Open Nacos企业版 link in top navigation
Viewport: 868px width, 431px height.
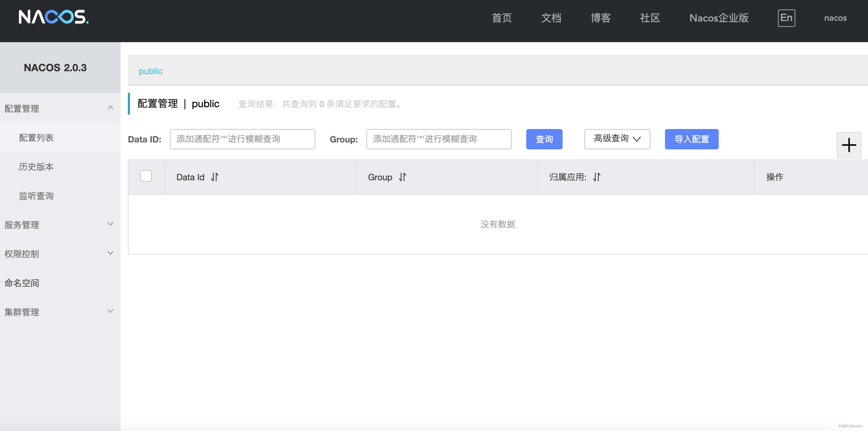tap(719, 18)
